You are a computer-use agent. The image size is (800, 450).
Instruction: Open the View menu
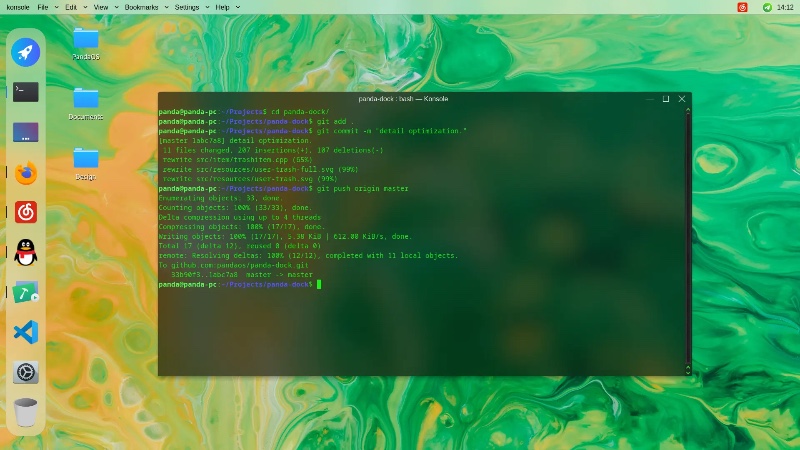[x=103, y=7]
